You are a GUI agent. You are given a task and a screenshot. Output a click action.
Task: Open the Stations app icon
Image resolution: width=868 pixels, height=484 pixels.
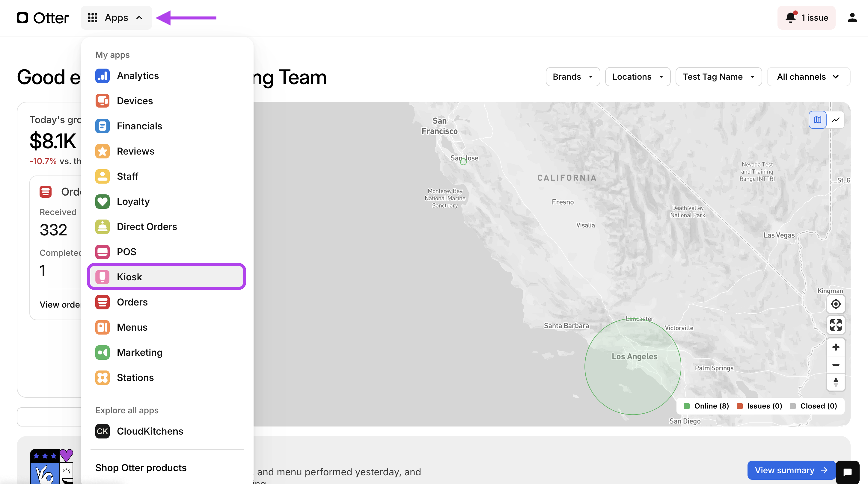click(103, 378)
